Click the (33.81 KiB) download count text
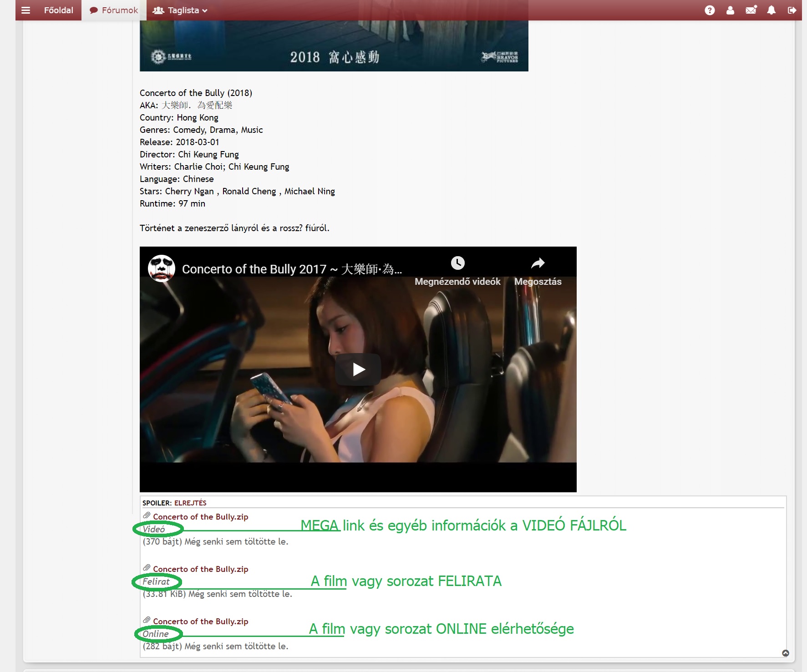Viewport: 807px width, 672px height. [x=217, y=594]
